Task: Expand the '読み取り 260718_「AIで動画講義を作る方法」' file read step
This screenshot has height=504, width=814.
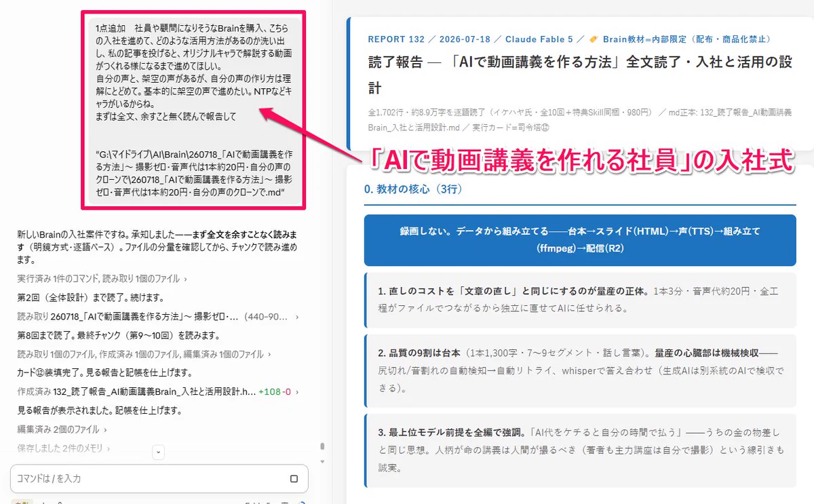Action: [158, 317]
